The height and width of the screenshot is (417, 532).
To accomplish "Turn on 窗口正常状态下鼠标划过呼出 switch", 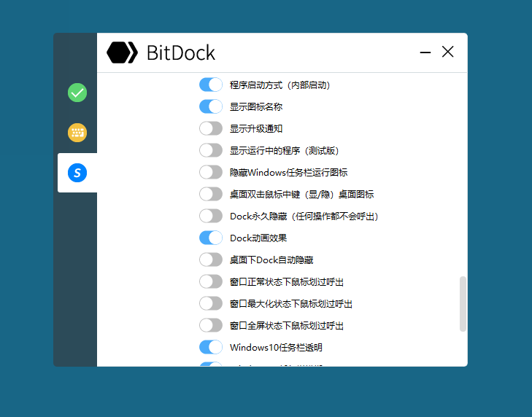I will [211, 281].
